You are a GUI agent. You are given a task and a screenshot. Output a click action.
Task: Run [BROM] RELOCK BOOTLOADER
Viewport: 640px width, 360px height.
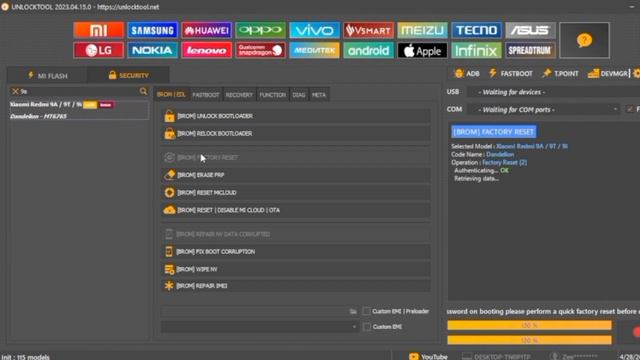point(296,134)
